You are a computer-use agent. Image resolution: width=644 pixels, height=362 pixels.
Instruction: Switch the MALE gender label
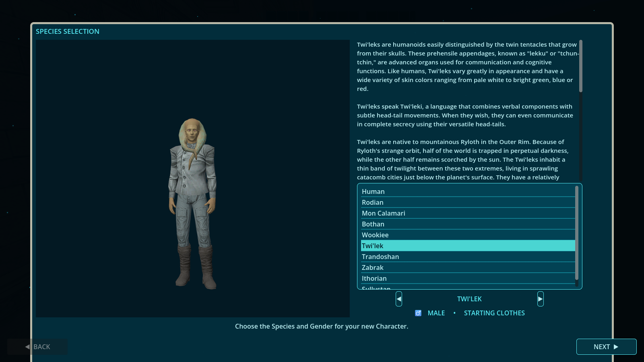coord(436,313)
